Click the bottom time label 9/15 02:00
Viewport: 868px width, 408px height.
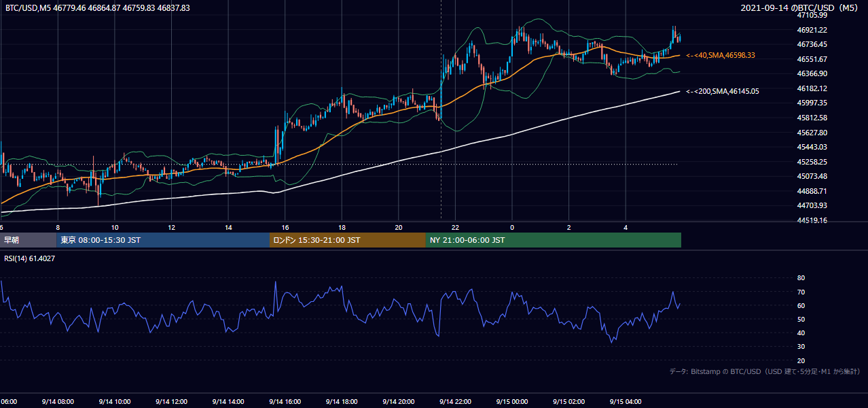569,402
